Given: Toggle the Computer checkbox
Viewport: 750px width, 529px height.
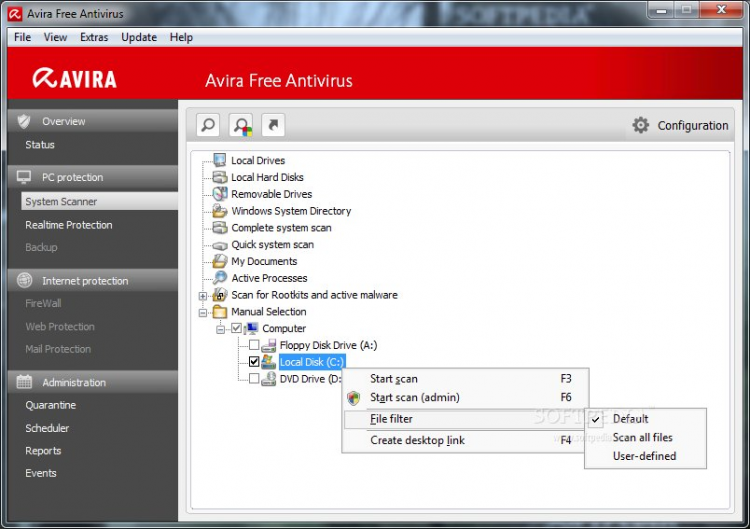Looking at the screenshot, I should (236, 328).
